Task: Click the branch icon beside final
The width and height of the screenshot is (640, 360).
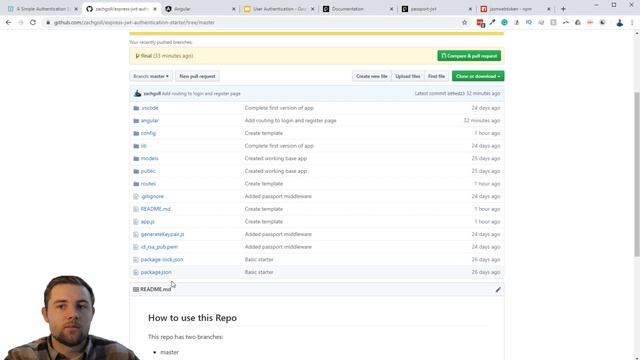Action: click(138, 56)
